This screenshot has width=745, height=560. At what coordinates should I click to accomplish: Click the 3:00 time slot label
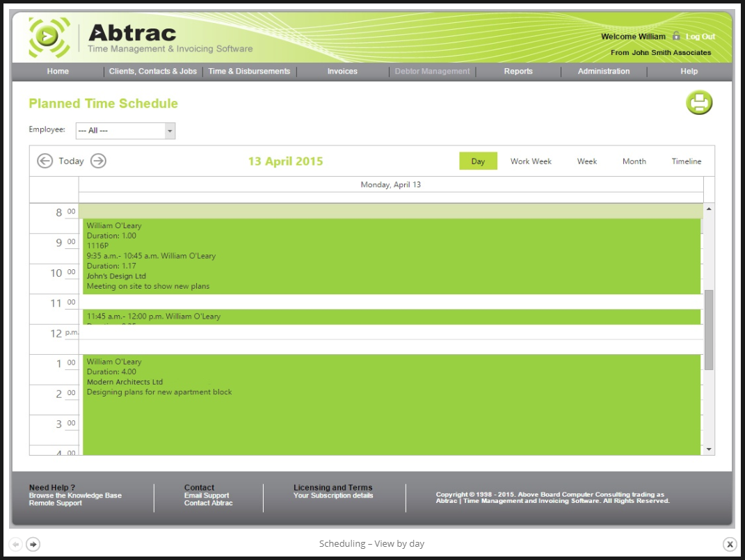pos(65,424)
